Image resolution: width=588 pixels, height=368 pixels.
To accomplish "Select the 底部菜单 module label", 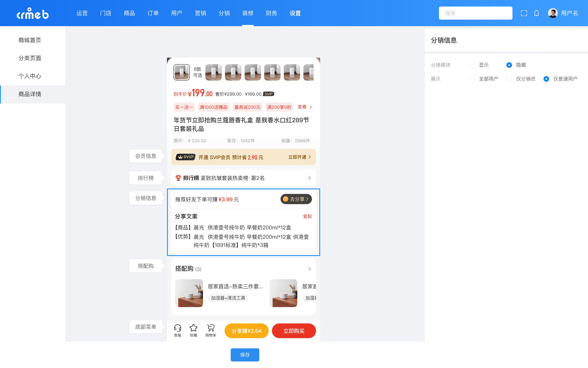I will coord(146,327).
